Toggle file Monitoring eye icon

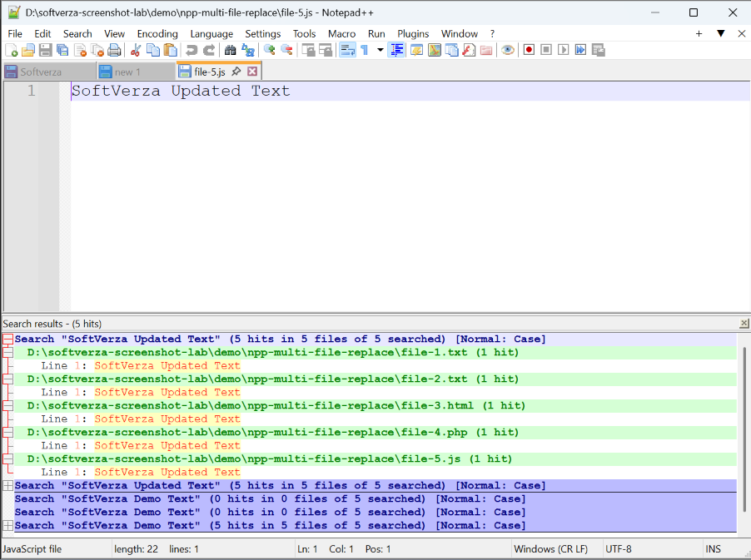tap(508, 50)
